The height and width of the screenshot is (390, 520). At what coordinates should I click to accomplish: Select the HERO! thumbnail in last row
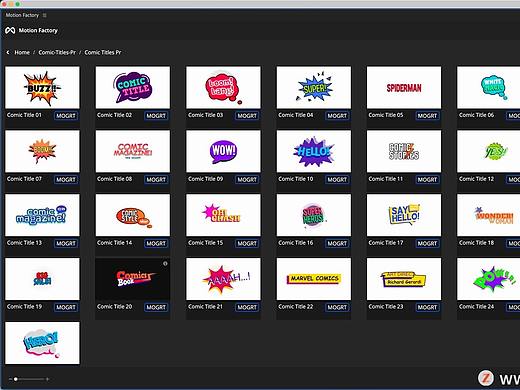42,343
